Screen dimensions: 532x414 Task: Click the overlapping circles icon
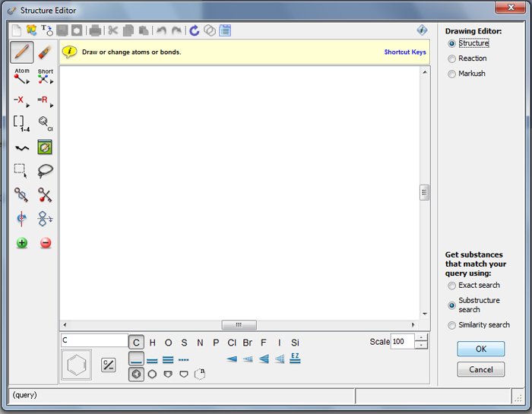pos(209,30)
